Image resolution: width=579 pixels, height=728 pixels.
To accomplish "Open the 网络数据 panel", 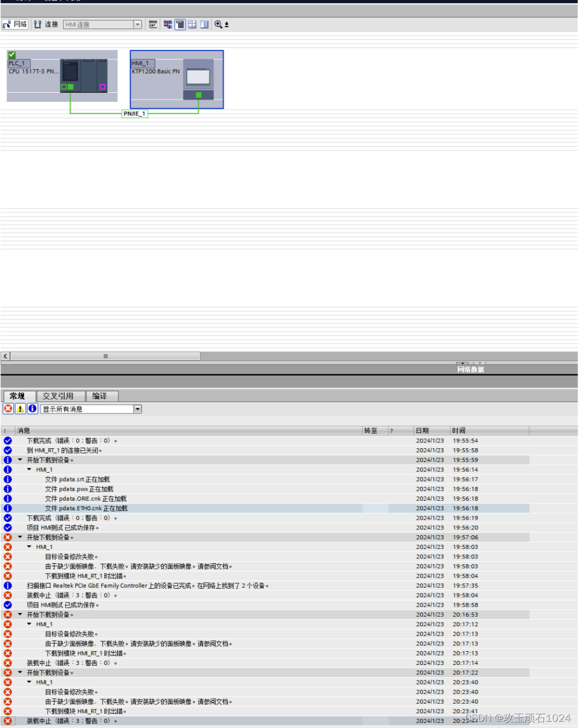I will [470, 369].
